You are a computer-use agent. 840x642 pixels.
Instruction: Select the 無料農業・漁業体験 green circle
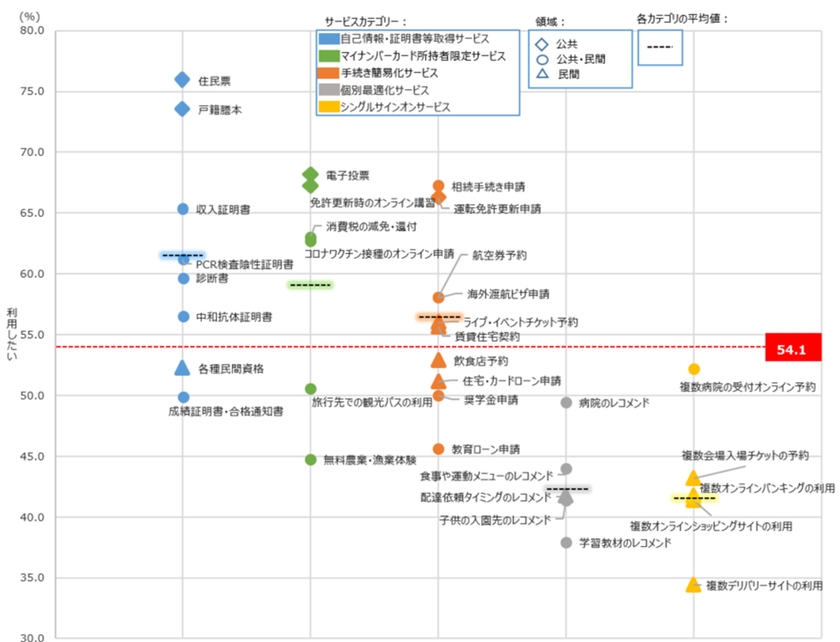pos(311,460)
